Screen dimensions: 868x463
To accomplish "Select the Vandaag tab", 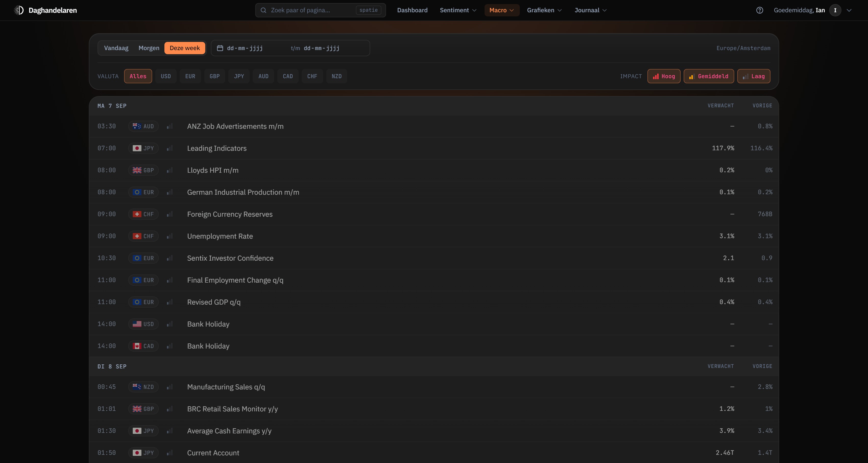I will pyautogui.click(x=116, y=48).
